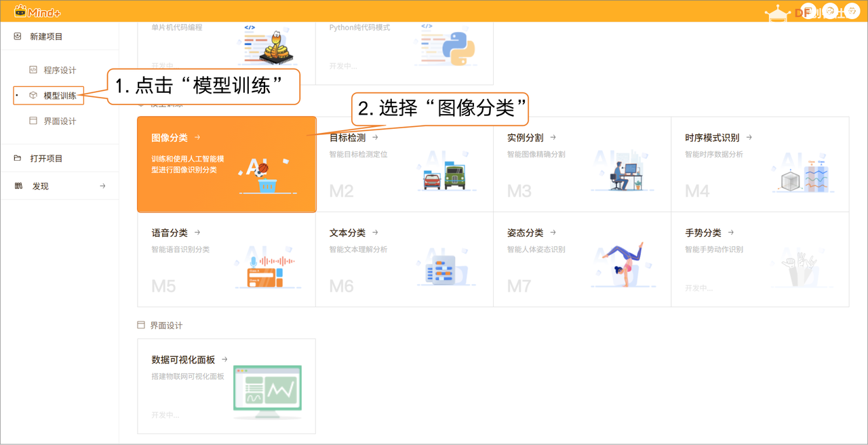Select 界面设计 in the sidebar

tap(60, 121)
